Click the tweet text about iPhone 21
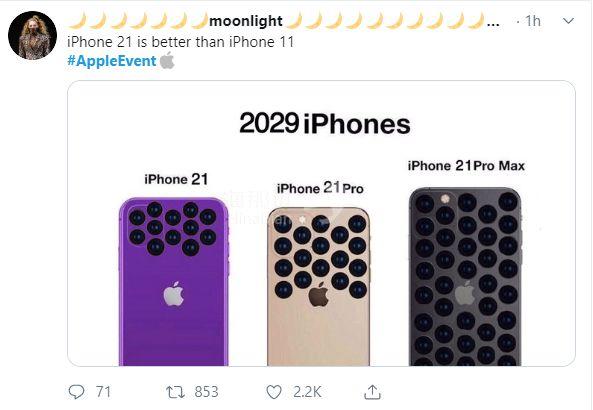This screenshot has width=593, height=410. [180, 42]
